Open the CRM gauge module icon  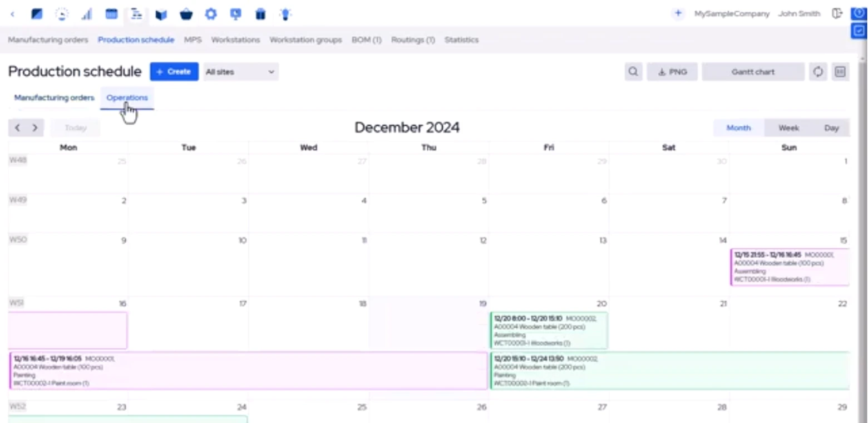(x=62, y=14)
